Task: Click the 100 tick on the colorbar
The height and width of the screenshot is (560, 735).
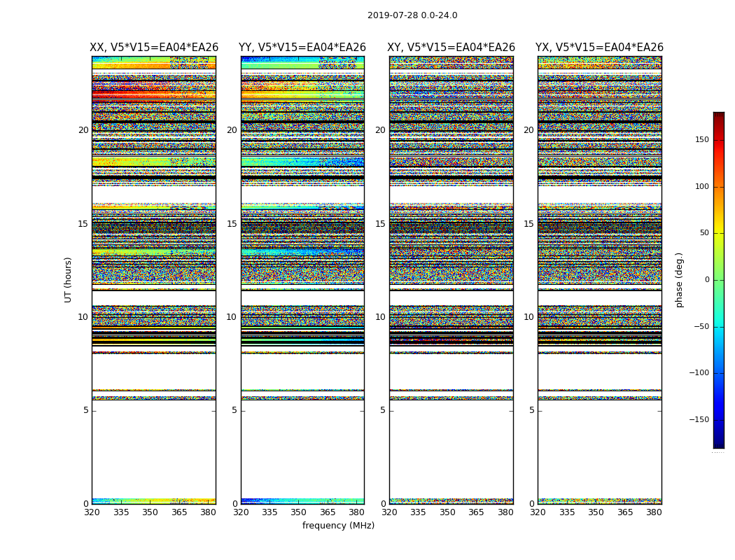Action: 701,186
